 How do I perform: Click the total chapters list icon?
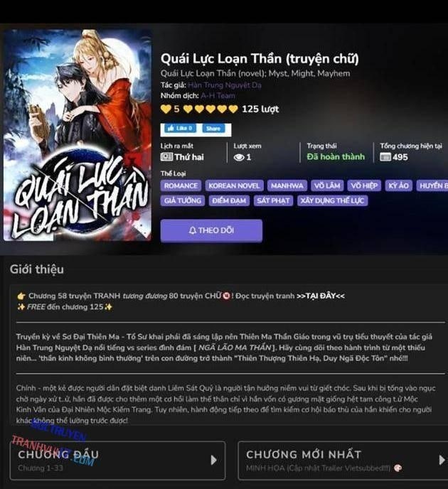coord(385,157)
